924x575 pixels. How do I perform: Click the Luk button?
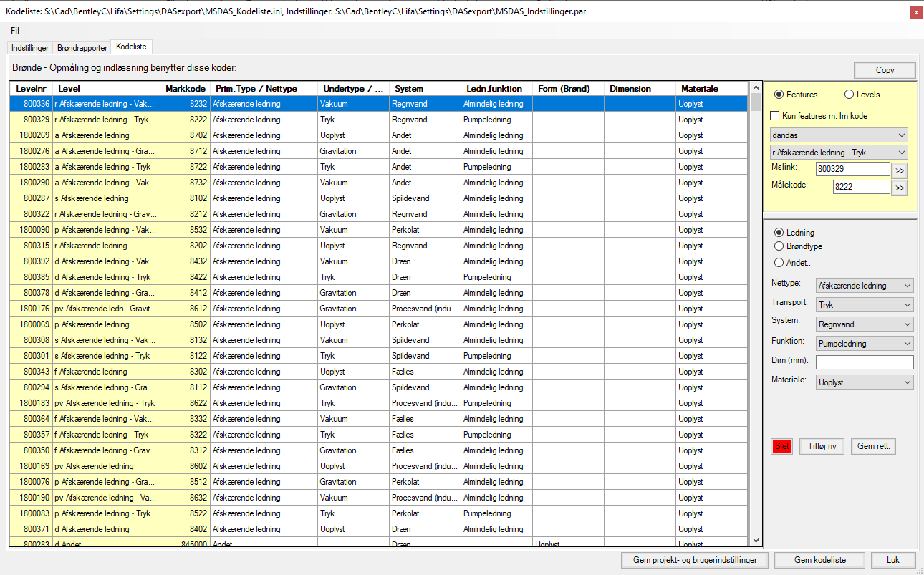(892, 560)
